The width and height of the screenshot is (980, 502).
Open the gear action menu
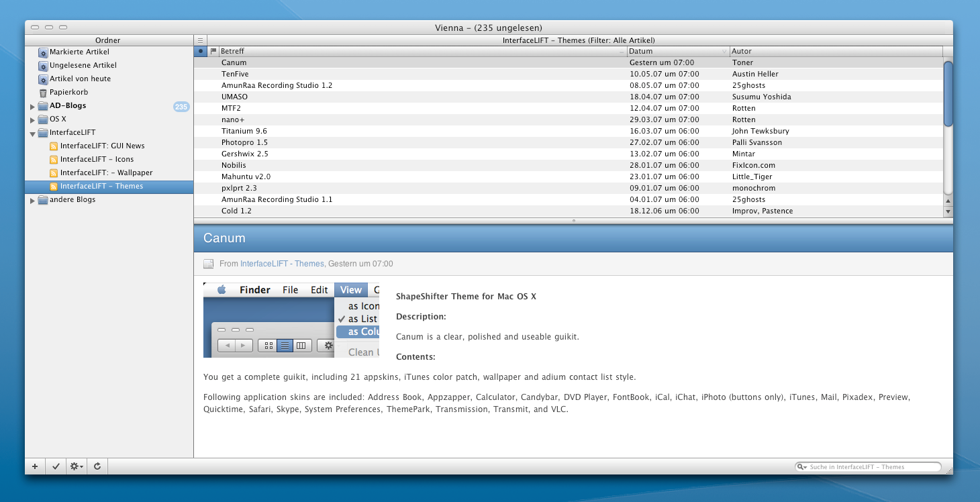pos(77,466)
